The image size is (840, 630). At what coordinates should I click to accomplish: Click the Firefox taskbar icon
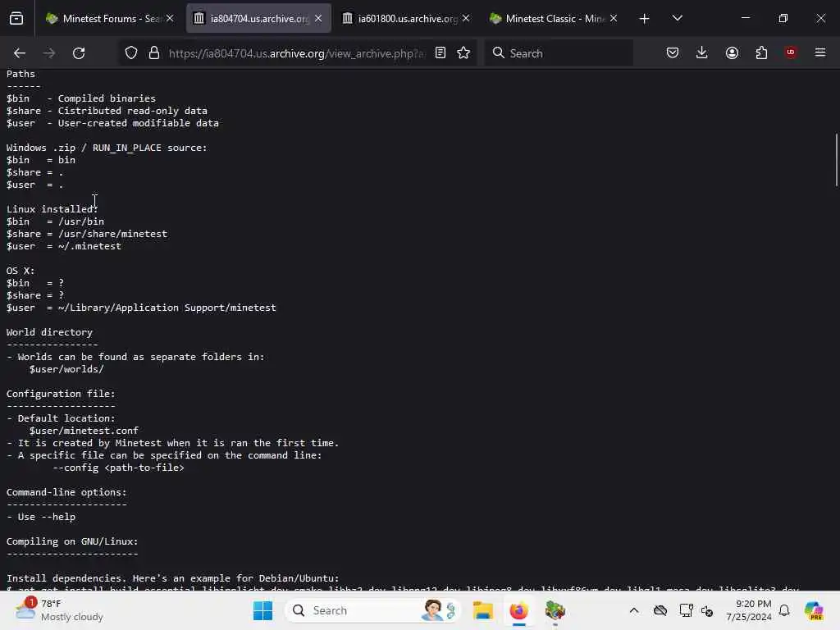click(x=518, y=610)
